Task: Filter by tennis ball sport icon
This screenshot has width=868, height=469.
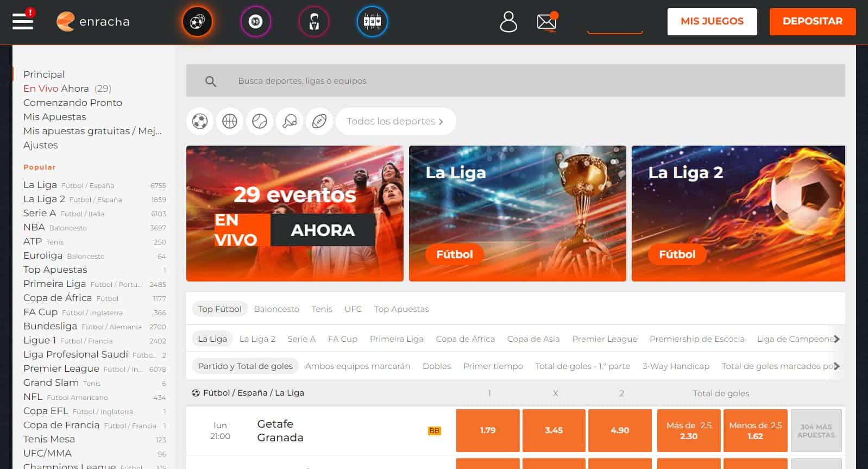Action: coord(260,121)
